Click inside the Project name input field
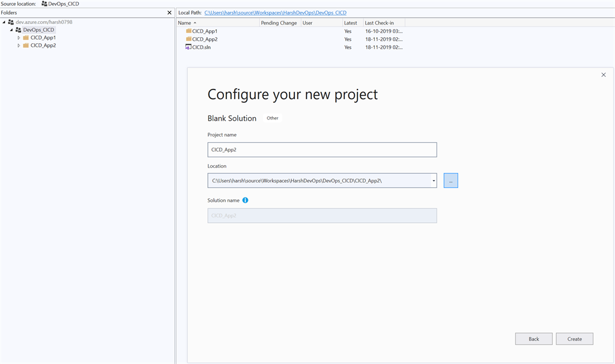The width and height of the screenshot is (615, 364). (322, 149)
